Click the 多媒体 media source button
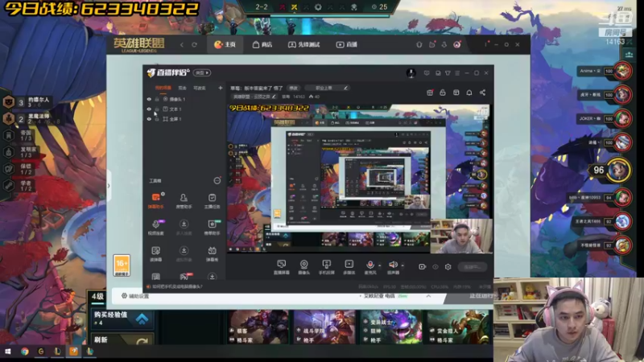Image resolution: width=644 pixels, height=362 pixels. click(x=349, y=267)
